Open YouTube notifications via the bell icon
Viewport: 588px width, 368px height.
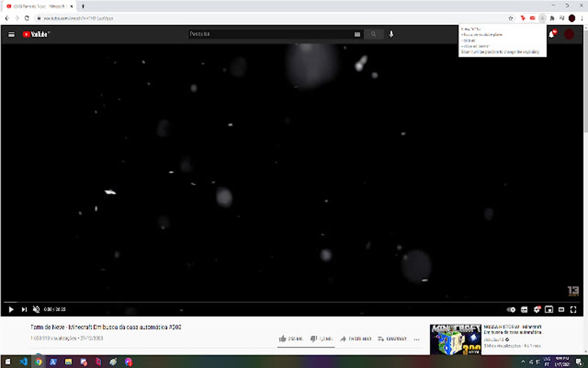(552, 34)
